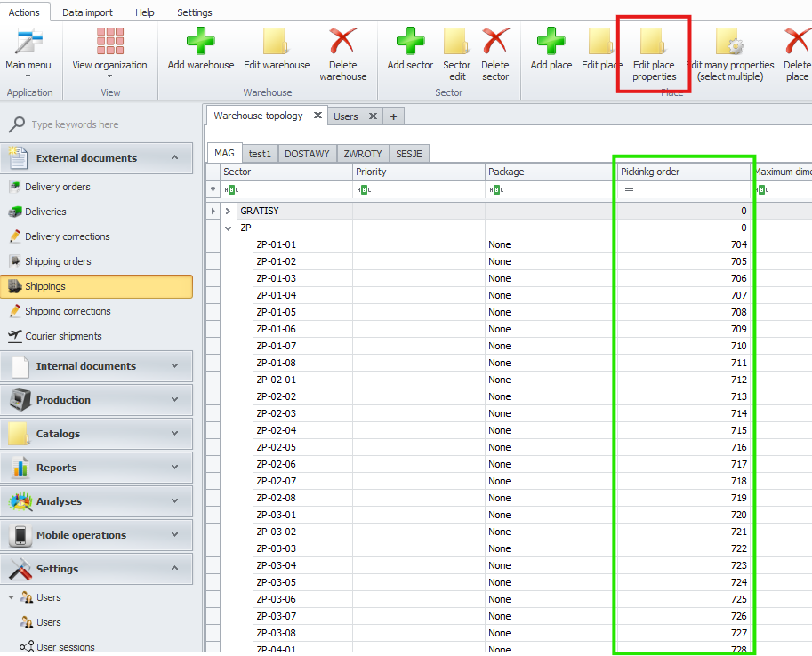
Task: Open the Settings ribbon tab
Action: point(194,12)
